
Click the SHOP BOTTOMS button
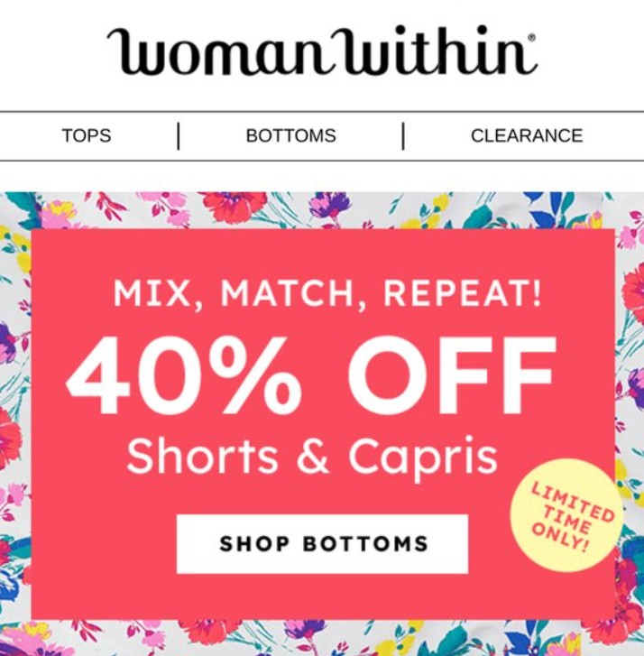[x=322, y=544]
